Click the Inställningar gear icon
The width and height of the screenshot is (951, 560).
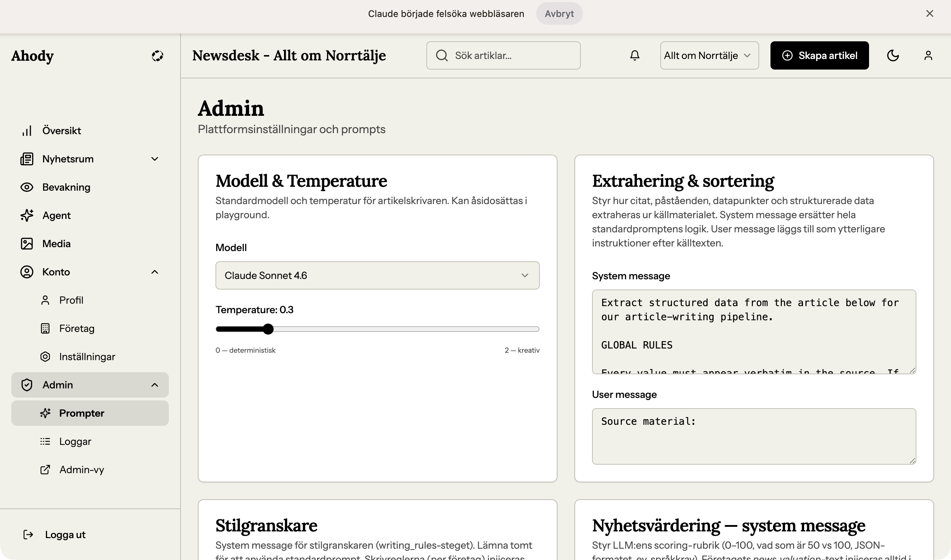(x=45, y=357)
